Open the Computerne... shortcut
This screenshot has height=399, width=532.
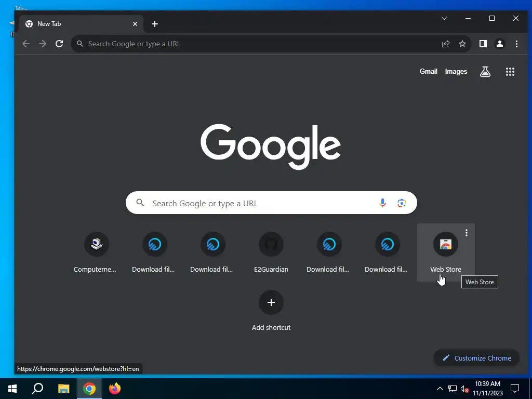coord(96,252)
